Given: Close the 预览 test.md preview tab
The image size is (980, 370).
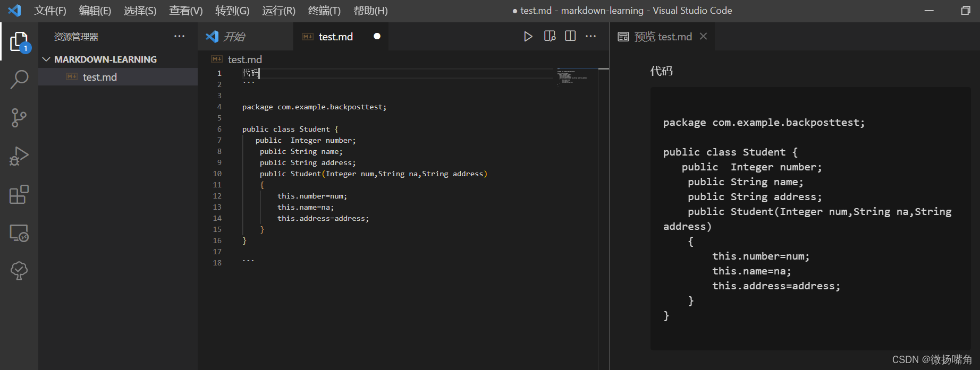Looking at the screenshot, I should (703, 36).
